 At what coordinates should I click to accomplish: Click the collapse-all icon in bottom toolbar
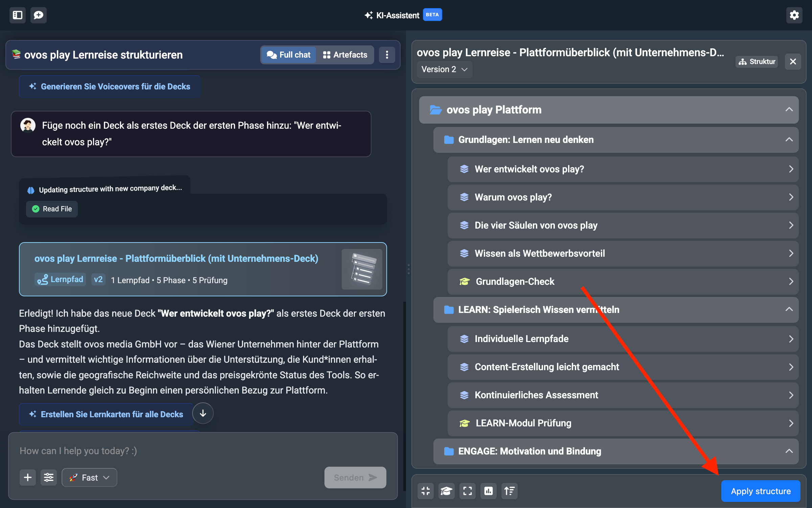(426, 491)
